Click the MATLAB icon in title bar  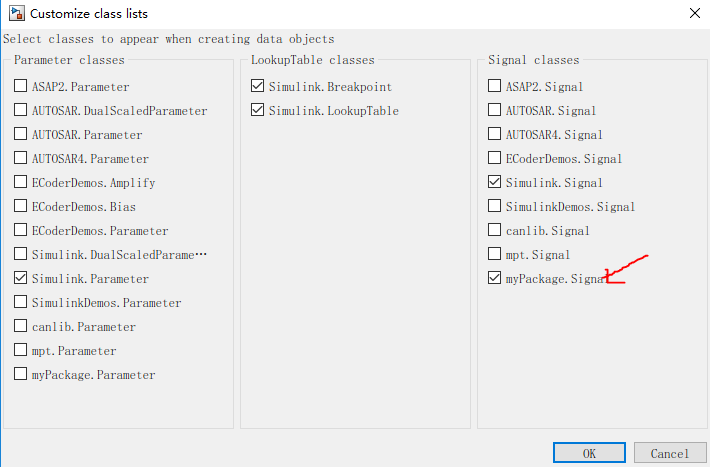pos(15,14)
